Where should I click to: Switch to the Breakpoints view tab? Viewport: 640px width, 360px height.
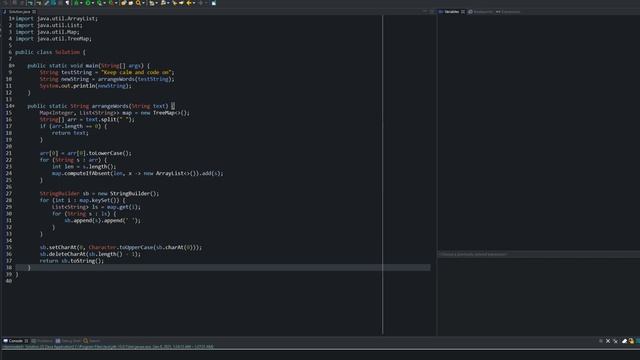tap(480, 12)
